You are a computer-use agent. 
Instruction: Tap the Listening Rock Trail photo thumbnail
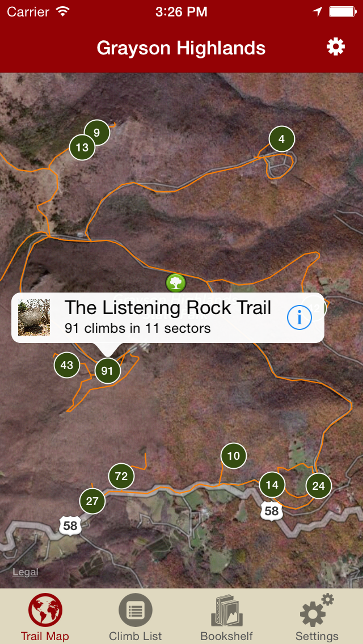point(34,317)
